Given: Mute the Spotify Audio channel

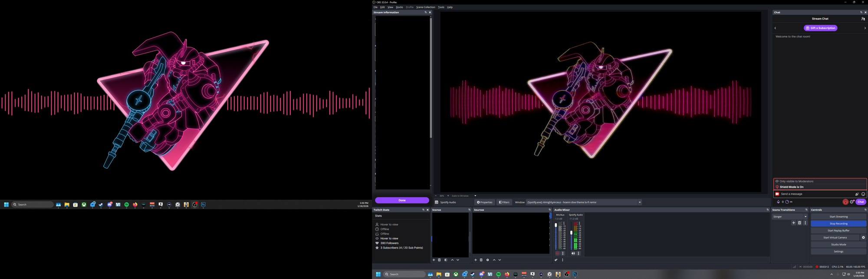Looking at the screenshot, I should pyautogui.click(x=573, y=253).
